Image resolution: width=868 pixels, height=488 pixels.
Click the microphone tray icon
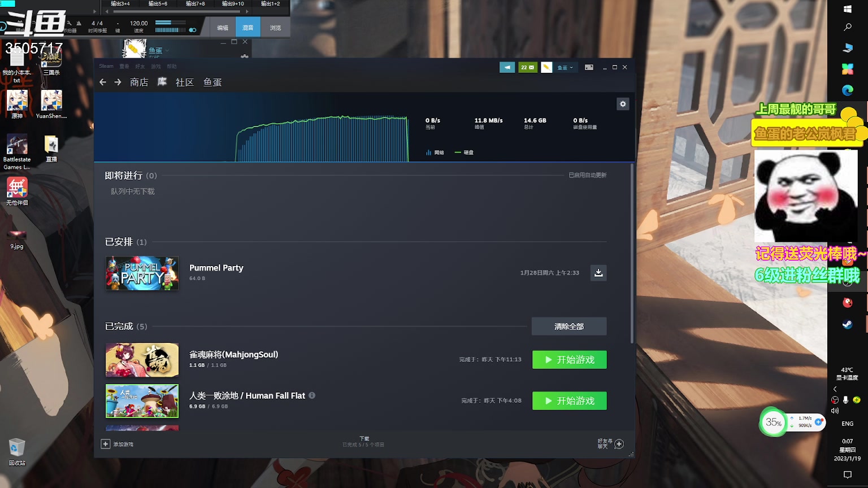point(845,400)
